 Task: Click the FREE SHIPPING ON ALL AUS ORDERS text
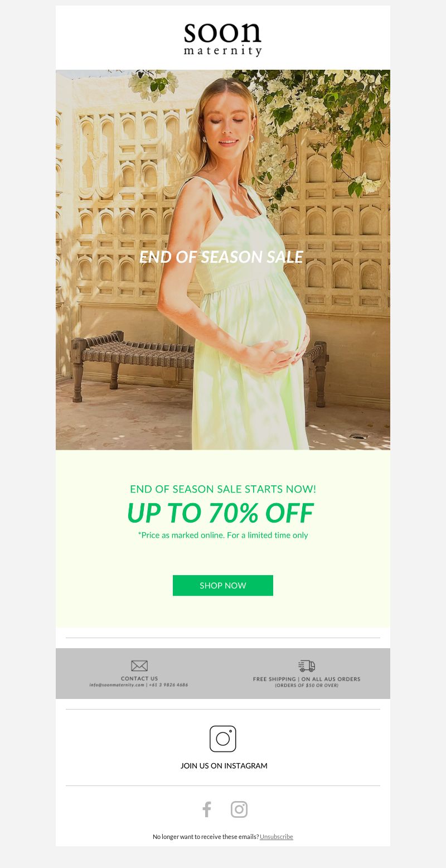pyautogui.click(x=307, y=679)
